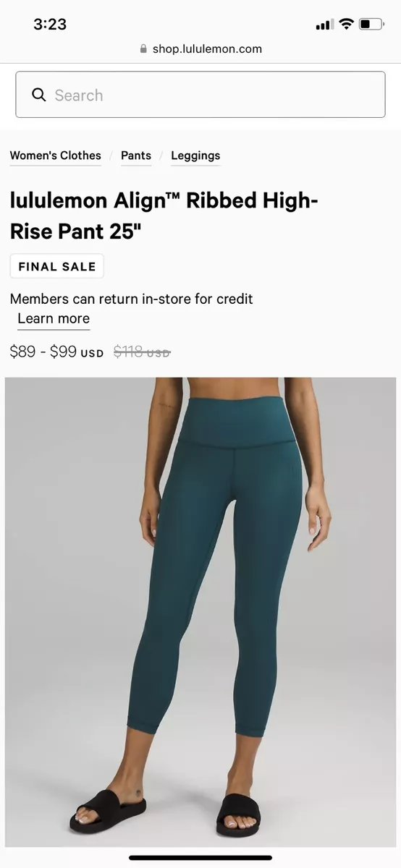Screen dimensions: 401x868
Task: Go to Women's Clothes breadcrumb
Action: click(56, 156)
